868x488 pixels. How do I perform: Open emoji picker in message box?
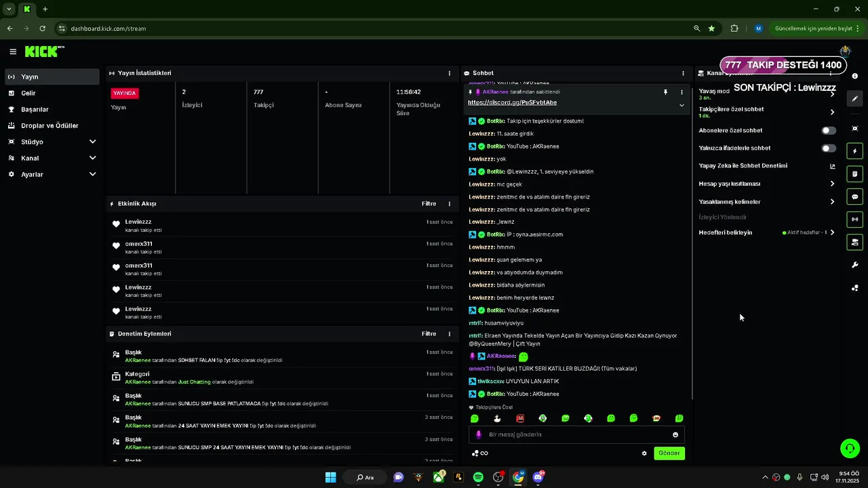(675, 434)
